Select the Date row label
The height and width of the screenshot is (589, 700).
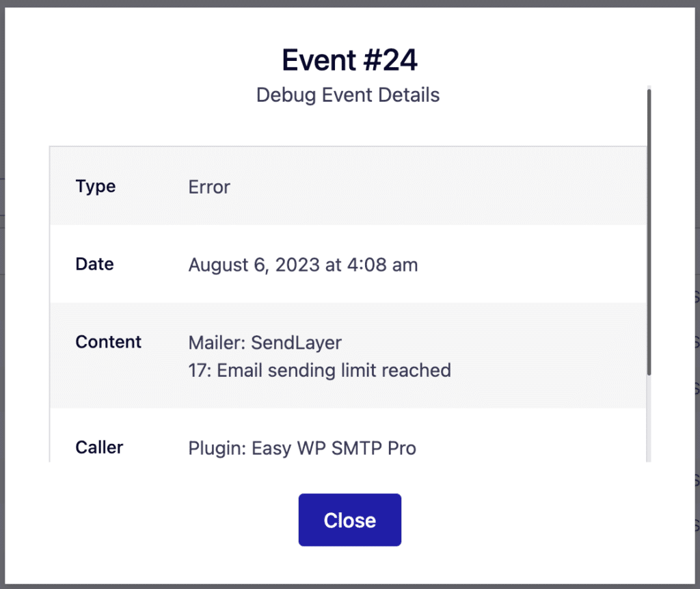(94, 264)
